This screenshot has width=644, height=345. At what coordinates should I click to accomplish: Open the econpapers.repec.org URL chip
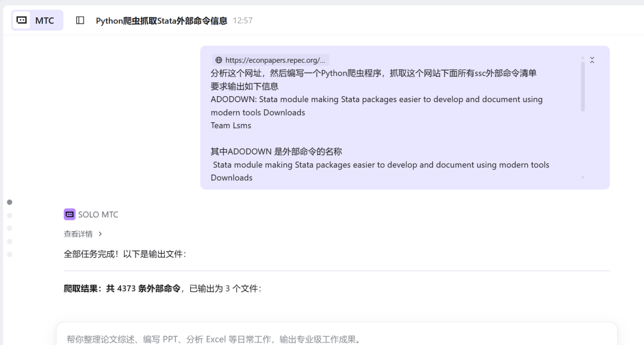(x=271, y=60)
